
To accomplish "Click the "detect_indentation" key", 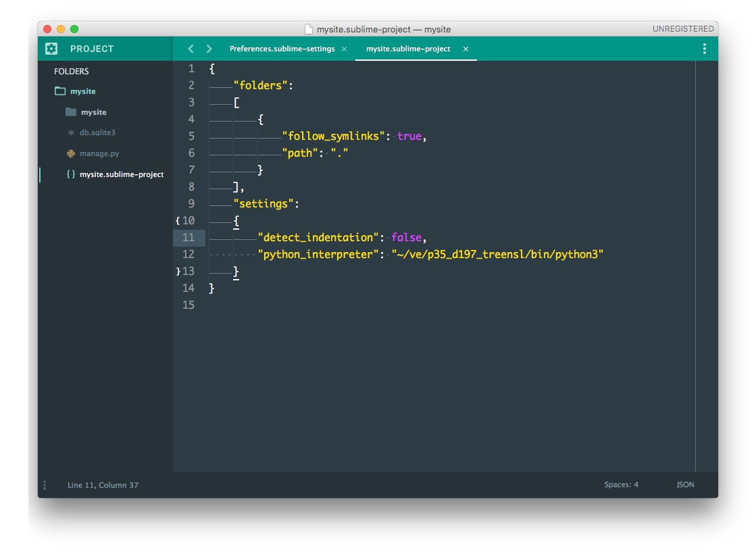I will pyautogui.click(x=318, y=237).
